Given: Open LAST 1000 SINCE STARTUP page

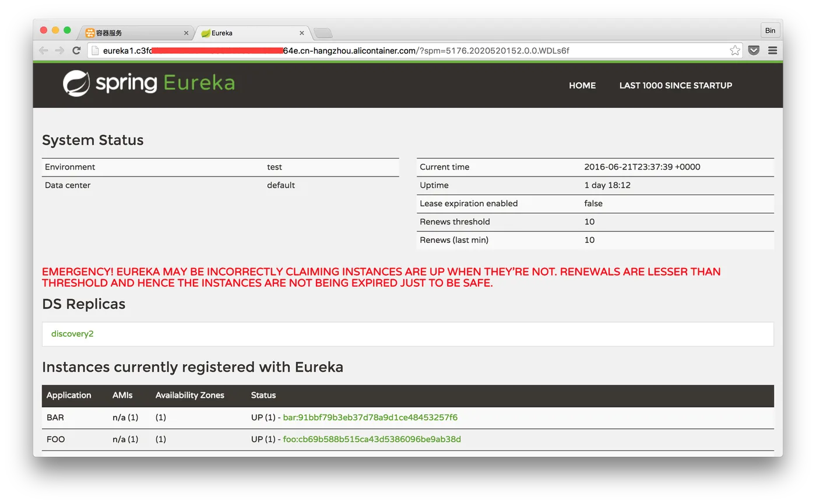Looking at the screenshot, I should tap(676, 85).
